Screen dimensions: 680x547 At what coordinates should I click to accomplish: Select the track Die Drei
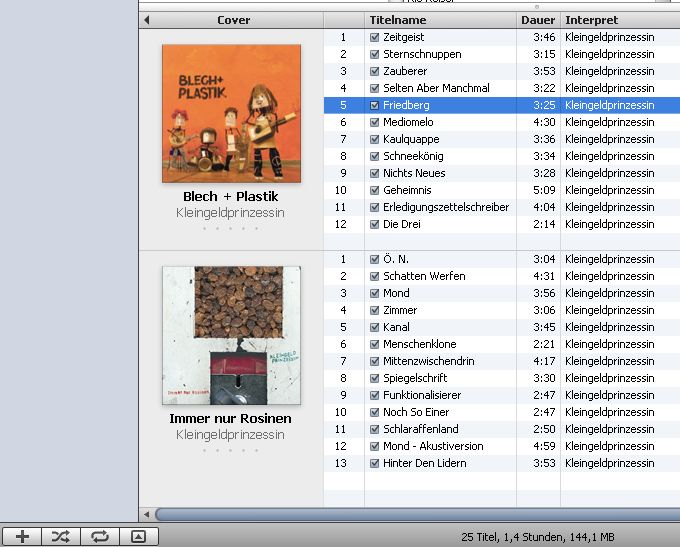[402, 224]
